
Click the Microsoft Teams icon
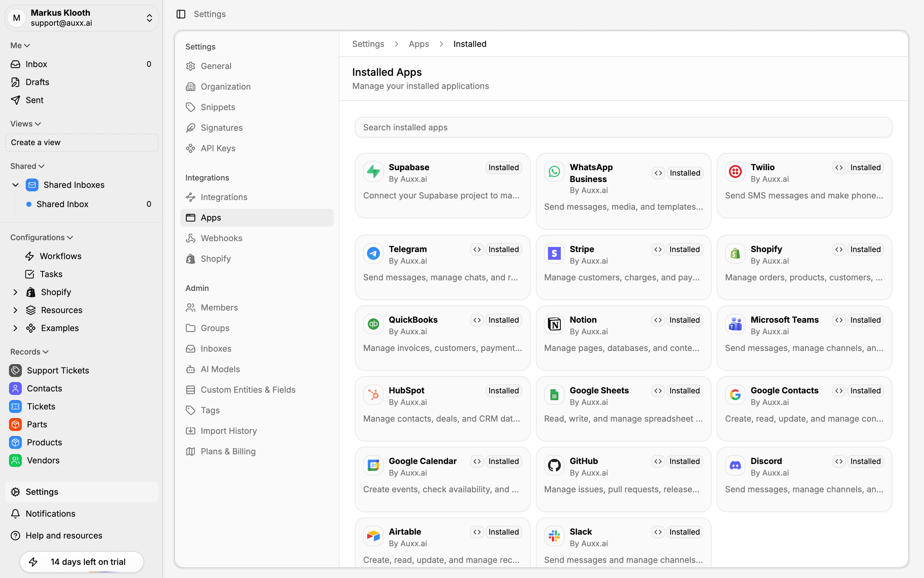pyautogui.click(x=735, y=325)
